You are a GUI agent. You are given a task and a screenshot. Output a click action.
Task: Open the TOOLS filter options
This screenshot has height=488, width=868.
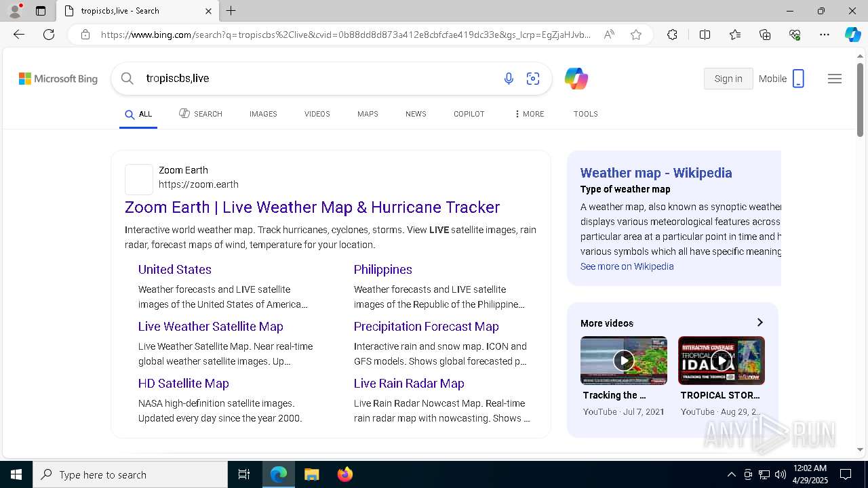click(x=586, y=114)
